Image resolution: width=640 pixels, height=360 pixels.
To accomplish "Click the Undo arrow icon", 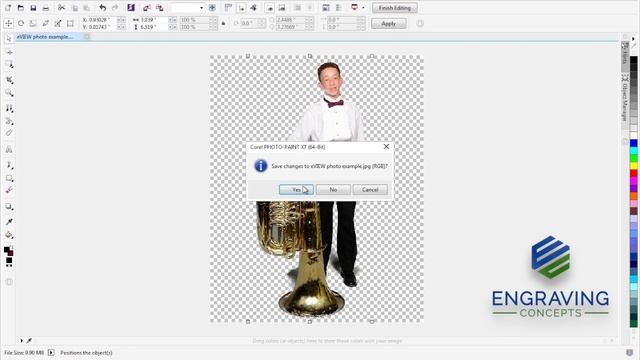I will pos(102,8).
